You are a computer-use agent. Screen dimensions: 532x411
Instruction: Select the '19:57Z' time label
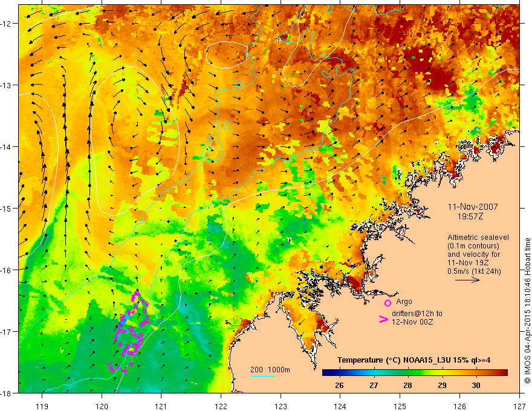(x=470, y=216)
